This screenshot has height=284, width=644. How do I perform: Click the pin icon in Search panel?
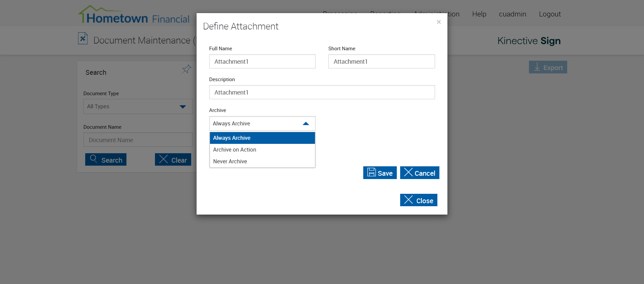point(186,69)
